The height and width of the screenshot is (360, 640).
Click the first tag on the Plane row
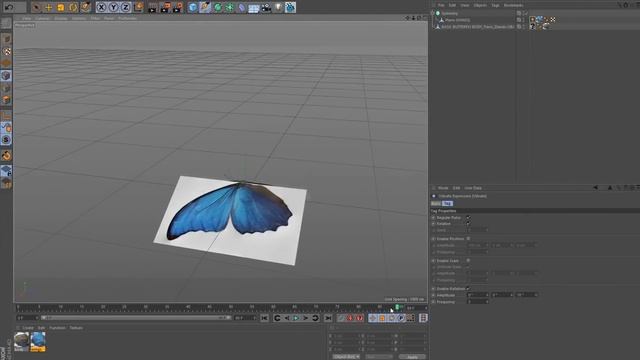coord(533,20)
